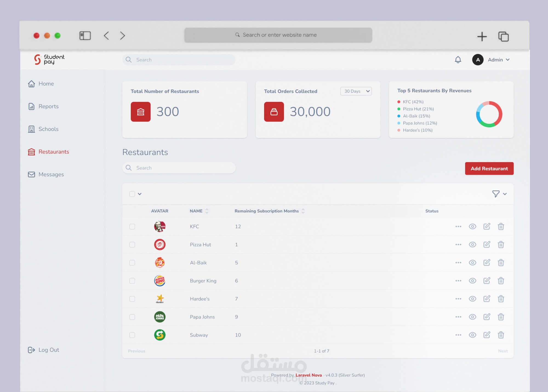
Task: Delete the KFC restaurant row
Action: coord(501,227)
